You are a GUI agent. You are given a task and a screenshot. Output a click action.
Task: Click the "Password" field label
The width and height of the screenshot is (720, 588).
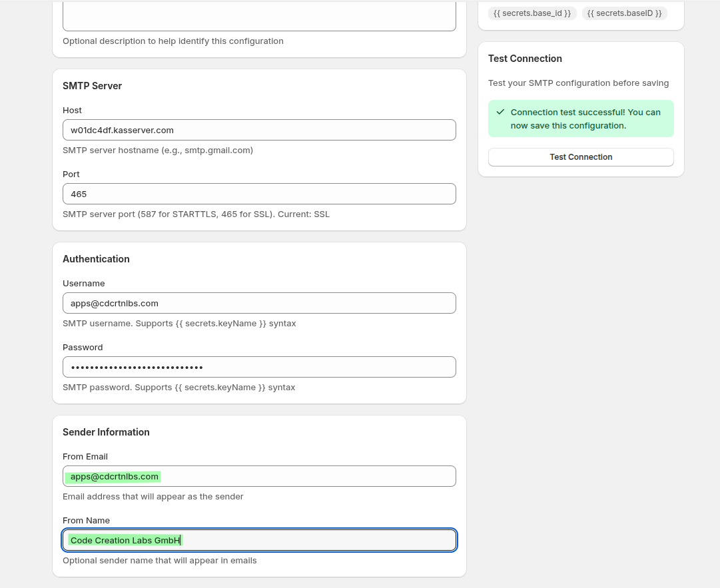tap(83, 347)
